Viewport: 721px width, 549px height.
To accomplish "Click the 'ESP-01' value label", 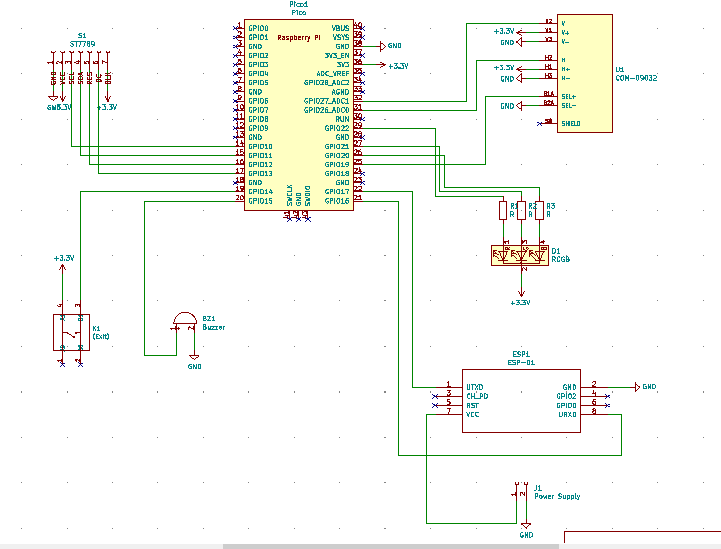I will 521,362.
